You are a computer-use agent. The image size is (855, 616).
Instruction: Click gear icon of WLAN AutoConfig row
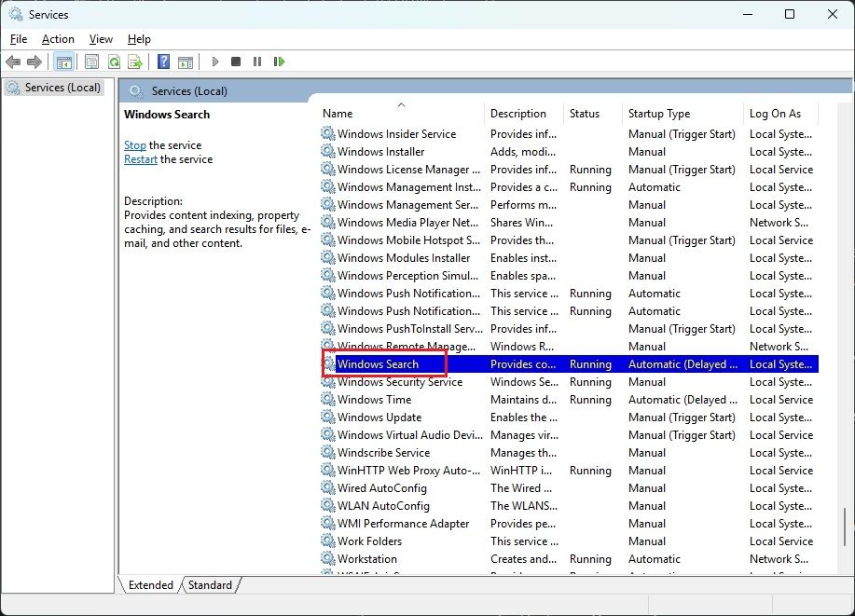click(x=327, y=505)
